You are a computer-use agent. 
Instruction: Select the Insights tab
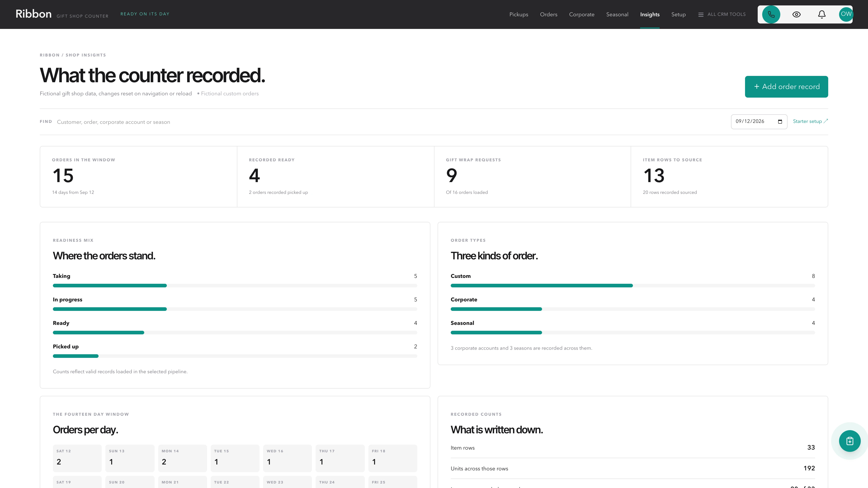(650, 14)
